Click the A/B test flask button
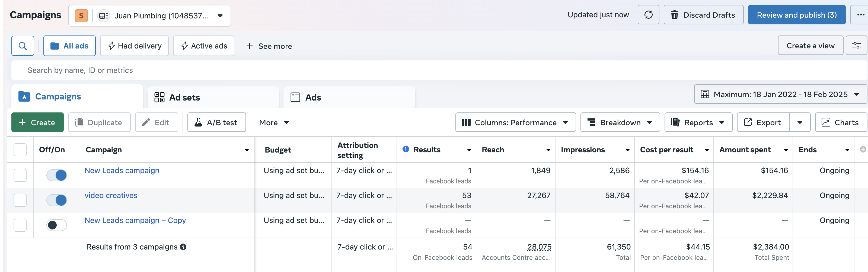 (216, 122)
